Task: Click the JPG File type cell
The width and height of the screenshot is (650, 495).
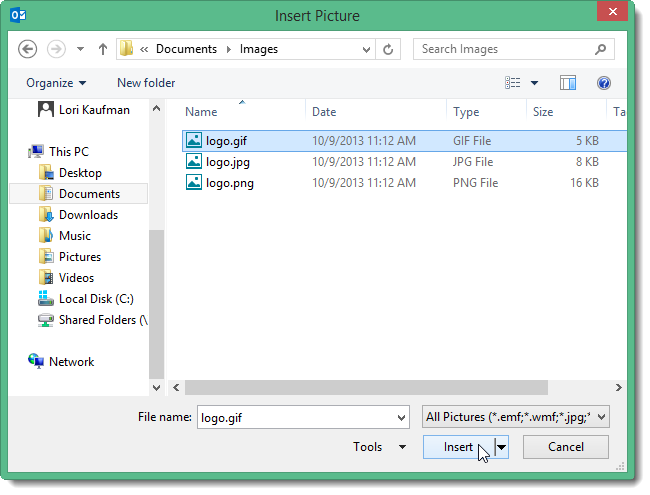Action: pos(473,162)
